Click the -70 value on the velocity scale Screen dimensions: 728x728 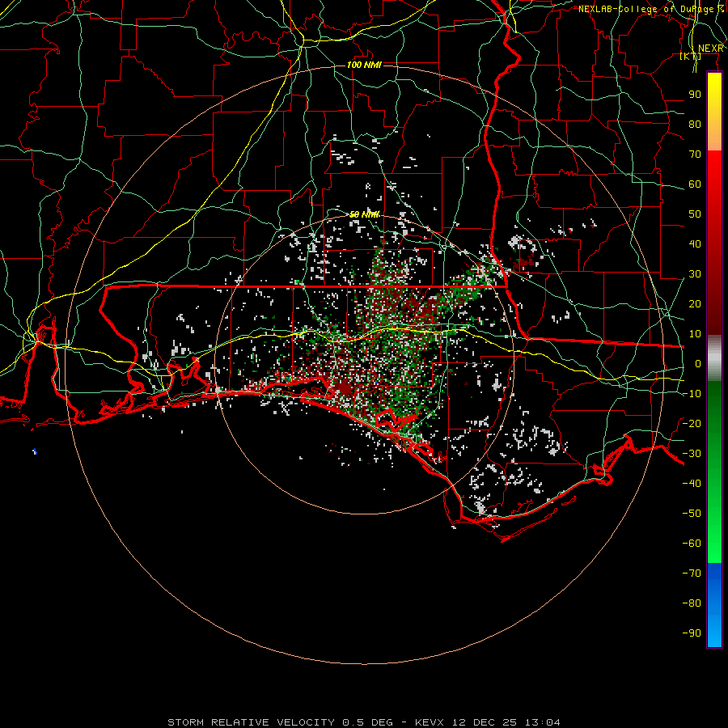pyautogui.click(x=692, y=574)
